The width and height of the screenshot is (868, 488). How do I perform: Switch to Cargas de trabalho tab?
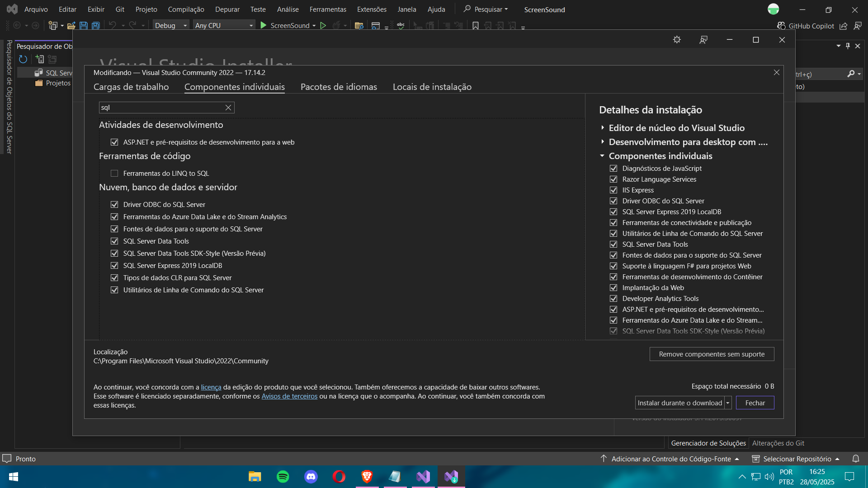pyautogui.click(x=131, y=87)
